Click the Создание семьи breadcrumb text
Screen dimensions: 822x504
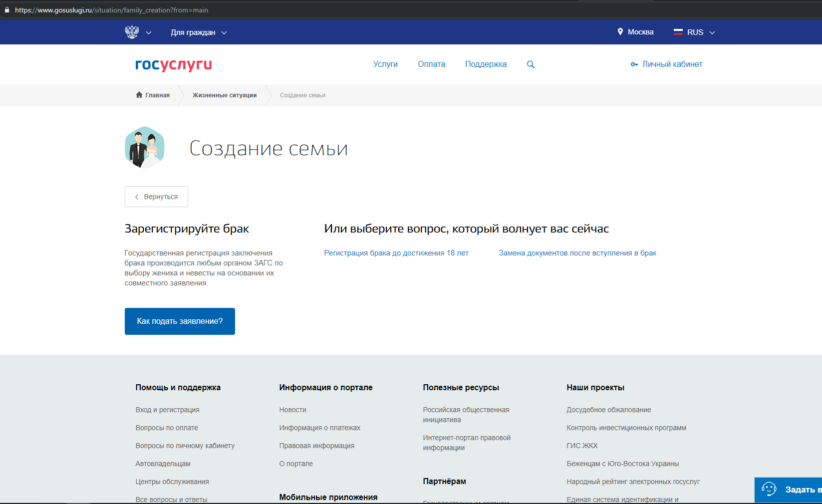302,95
